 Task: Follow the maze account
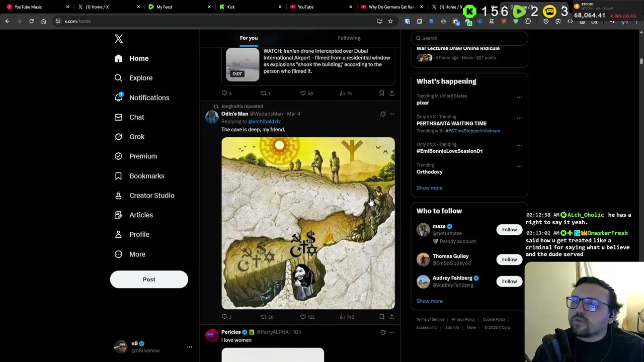coord(509,230)
